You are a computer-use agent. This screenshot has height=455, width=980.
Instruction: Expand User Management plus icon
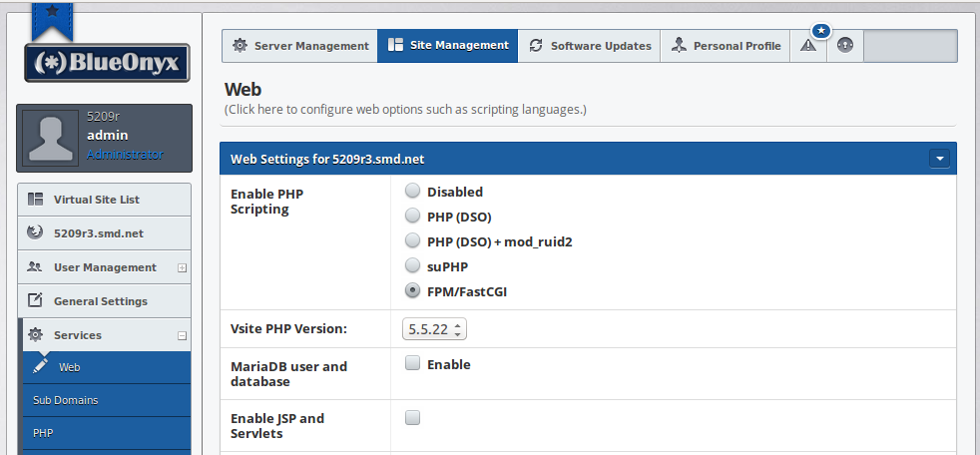tap(182, 268)
